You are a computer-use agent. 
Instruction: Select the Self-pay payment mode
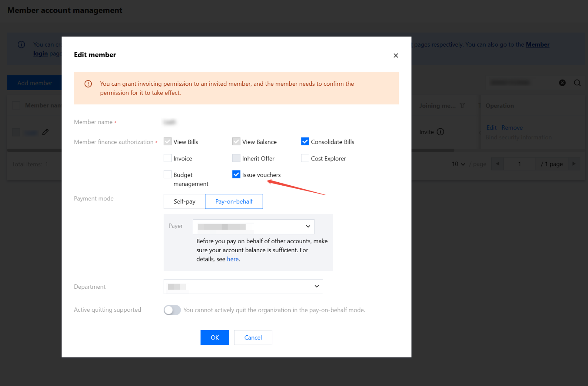tap(184, 202)
